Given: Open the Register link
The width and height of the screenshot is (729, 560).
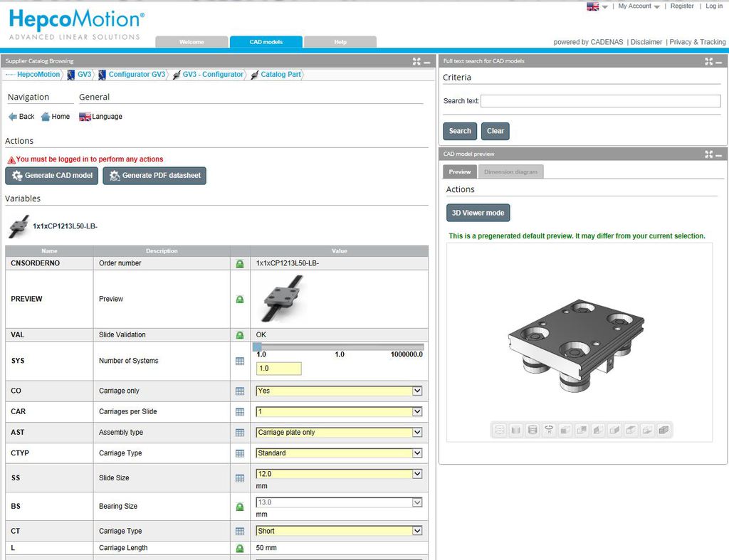Looking at the screenshot, I should point(682,6).
